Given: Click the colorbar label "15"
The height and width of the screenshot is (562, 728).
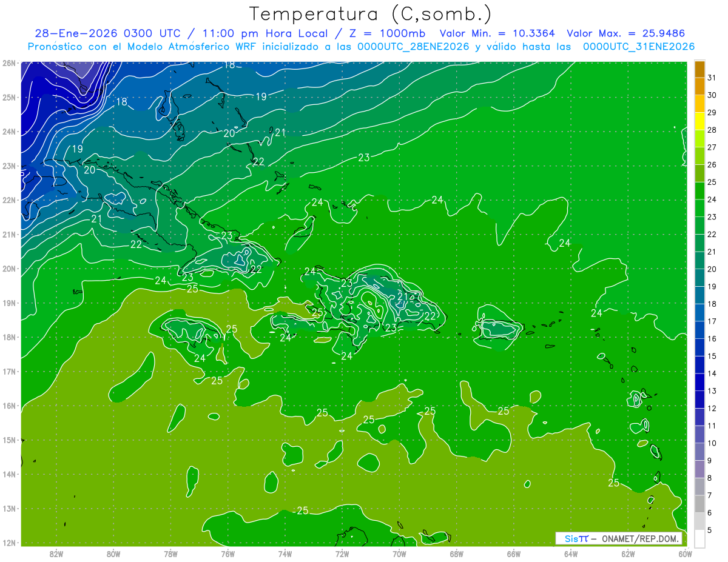Looking at the screenshot, I should 712,356.
